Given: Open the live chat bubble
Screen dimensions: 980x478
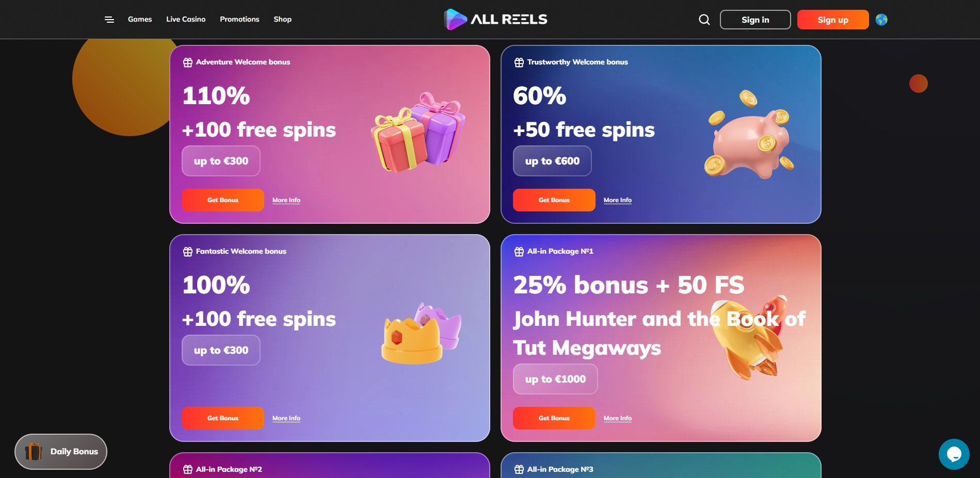Looking at the screenshot, I should tap(954, 454).
